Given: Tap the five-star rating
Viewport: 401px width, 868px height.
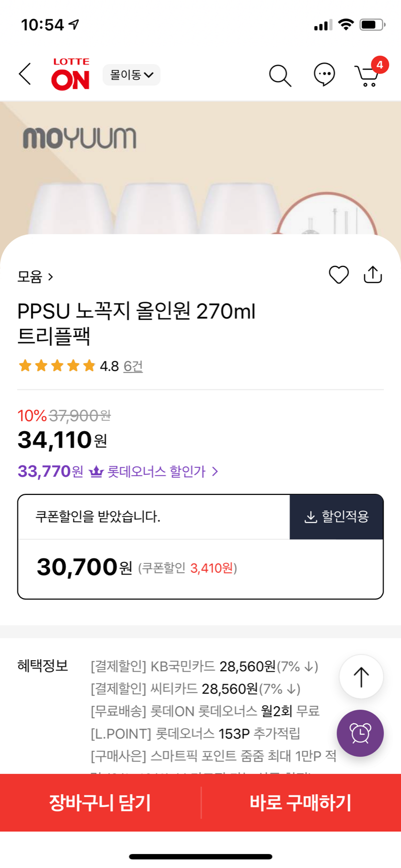Looking at the screenshot, I should (x=57, y=366).
